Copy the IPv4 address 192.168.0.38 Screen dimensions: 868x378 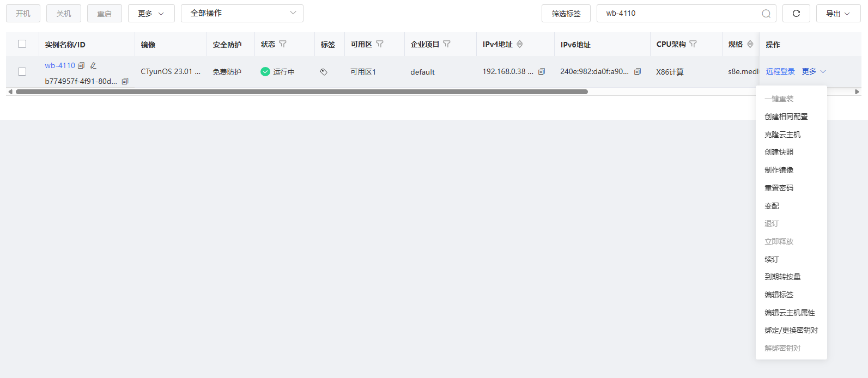[542, 71]
